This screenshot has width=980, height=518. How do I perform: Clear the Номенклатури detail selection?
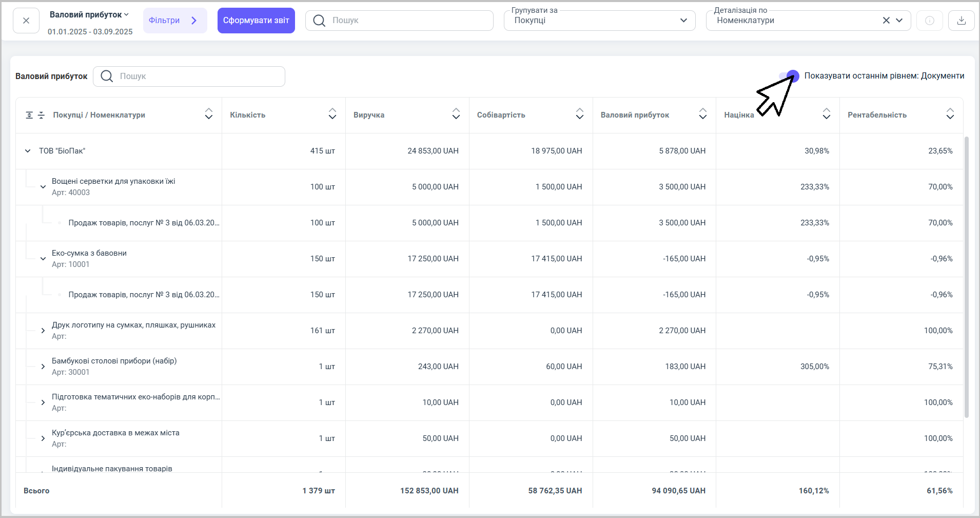886,21
